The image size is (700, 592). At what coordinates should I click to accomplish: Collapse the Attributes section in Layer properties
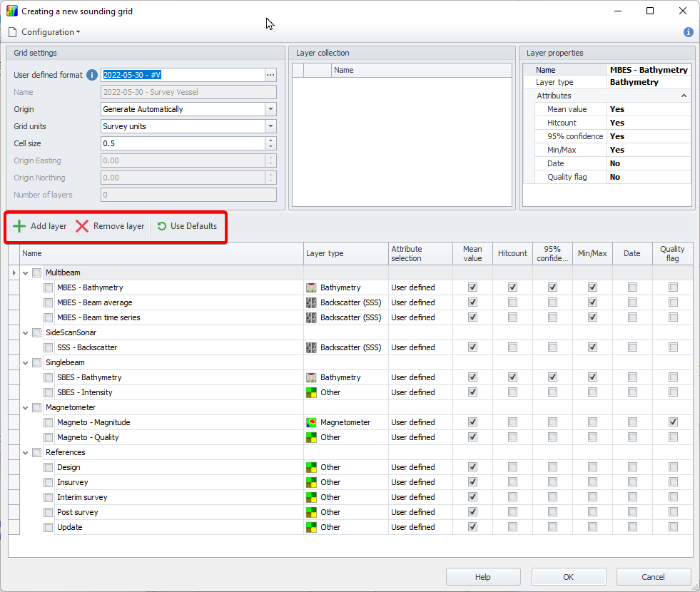683,96
